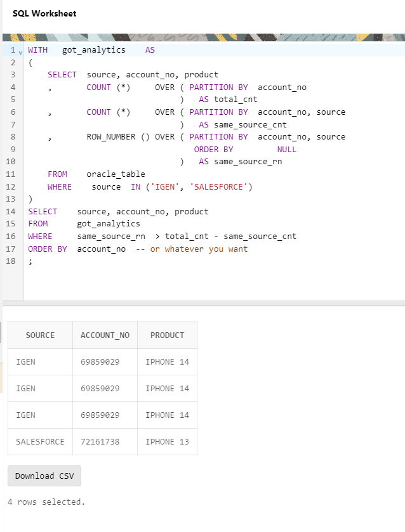Click the total_cnt alias on line 5
405x532 pixels.
point(236,100)
